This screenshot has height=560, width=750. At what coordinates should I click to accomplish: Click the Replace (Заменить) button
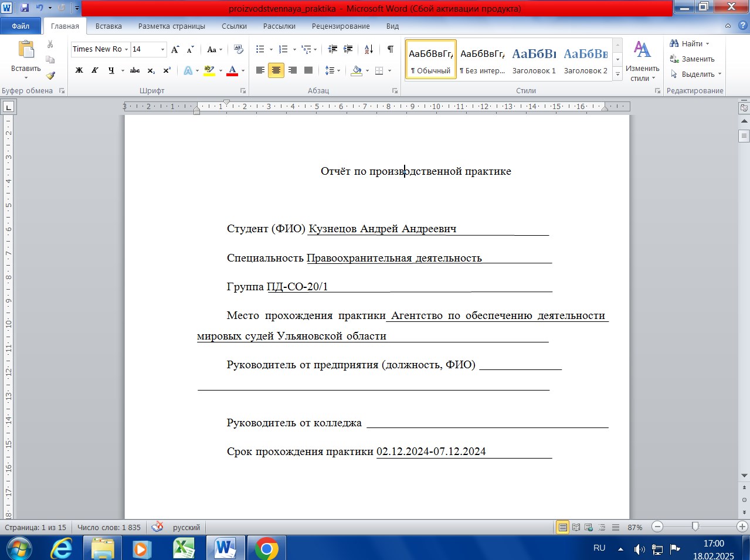693,59
